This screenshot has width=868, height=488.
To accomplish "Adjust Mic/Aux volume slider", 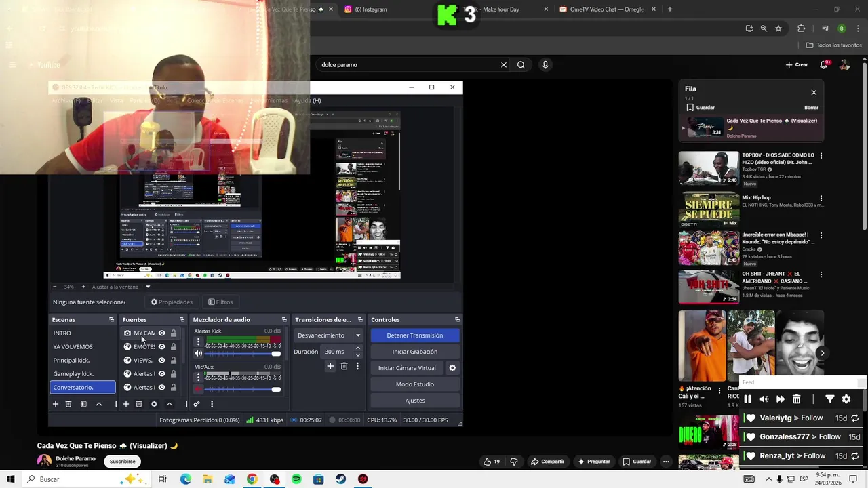I will point(243,389).
